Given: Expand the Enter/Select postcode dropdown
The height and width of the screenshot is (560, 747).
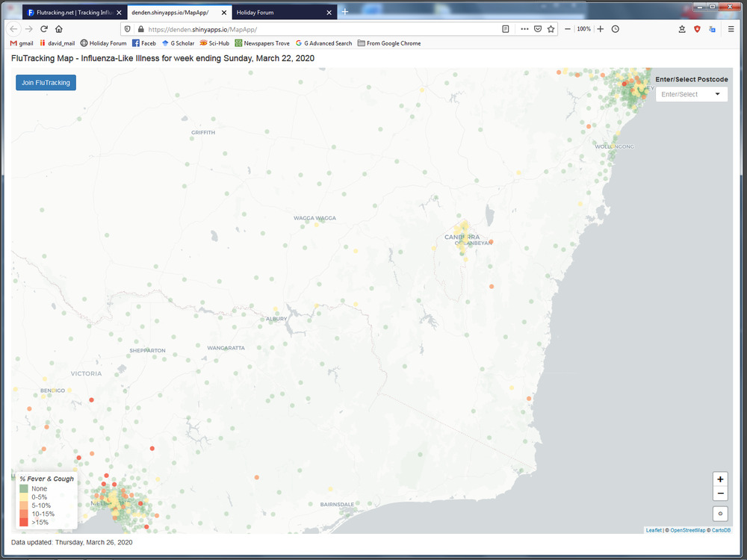Looking at the screenshot, I should pyautogui.click(x=692, y=94).
